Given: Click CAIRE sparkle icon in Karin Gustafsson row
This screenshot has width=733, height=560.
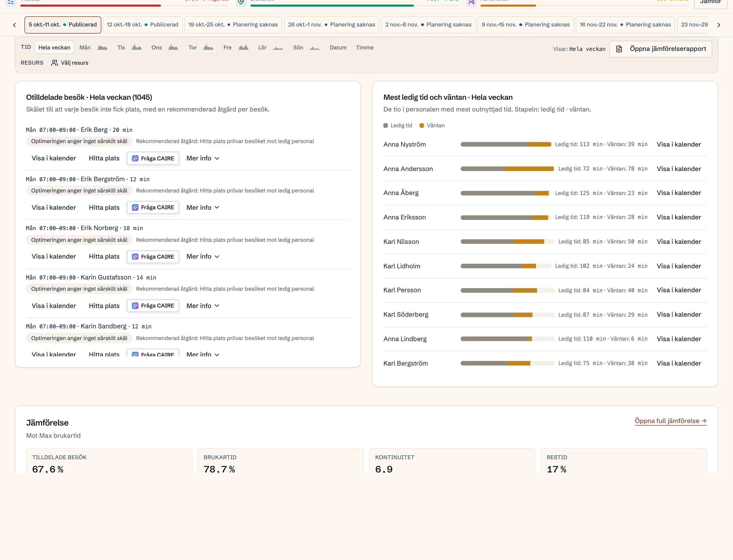Looking at the screenshot, I should [x=135, y=306].
